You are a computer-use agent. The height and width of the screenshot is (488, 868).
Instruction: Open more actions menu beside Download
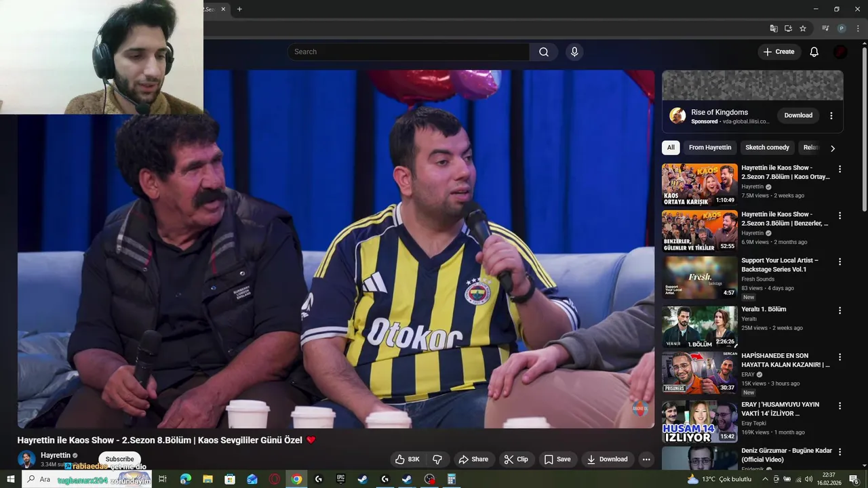(x=646, y=459)
